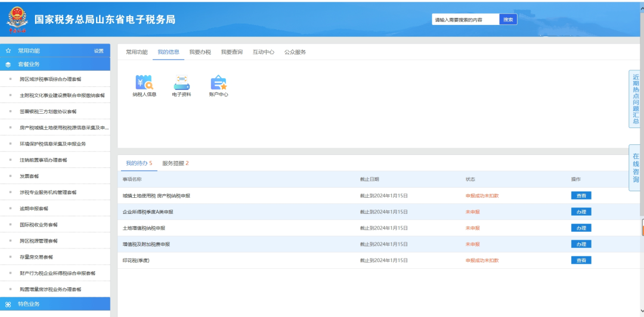
Task: Collapse the 套餐业务 section
Action: pos(55,64)
